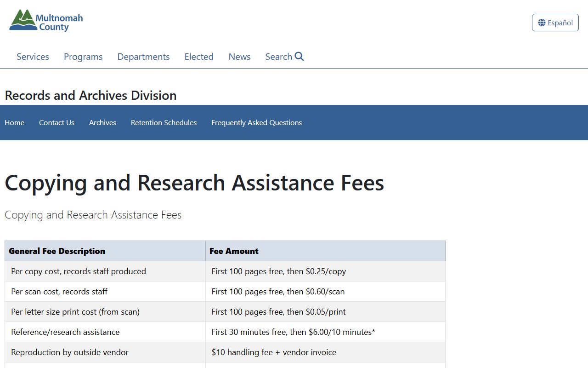Go to the Elected section

click(199, 57)
